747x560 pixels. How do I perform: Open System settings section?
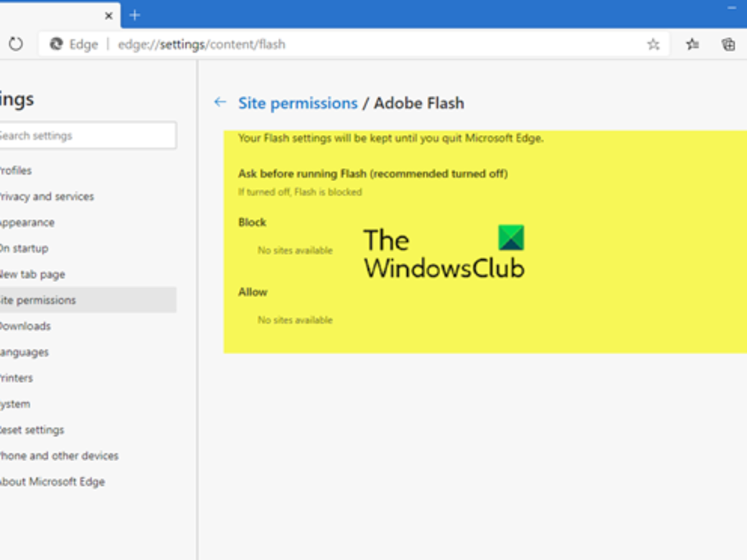pos(15,404)
